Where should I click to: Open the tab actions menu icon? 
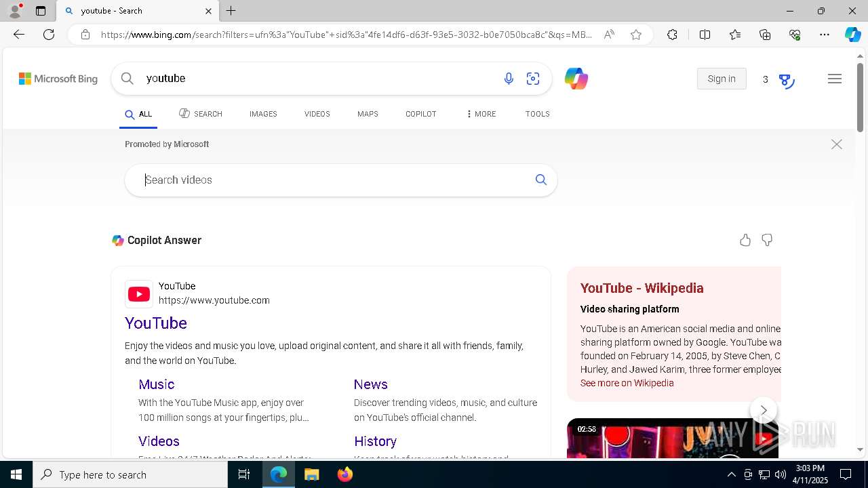coord(41,11)
